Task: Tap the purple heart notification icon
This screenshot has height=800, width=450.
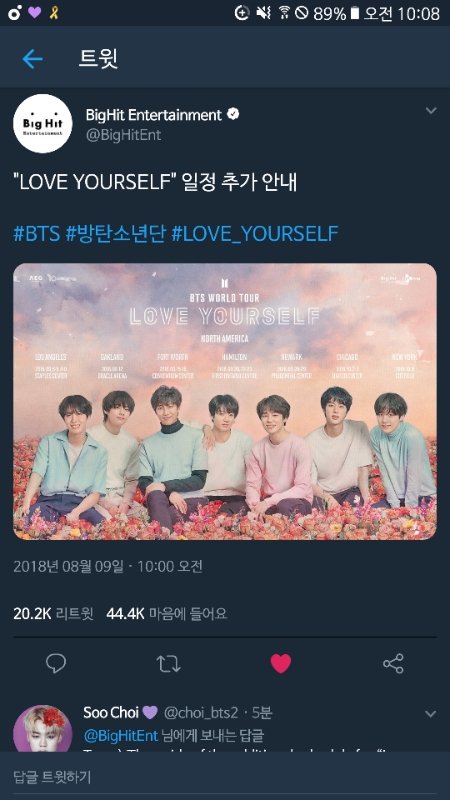Action: tap(34, 12)
